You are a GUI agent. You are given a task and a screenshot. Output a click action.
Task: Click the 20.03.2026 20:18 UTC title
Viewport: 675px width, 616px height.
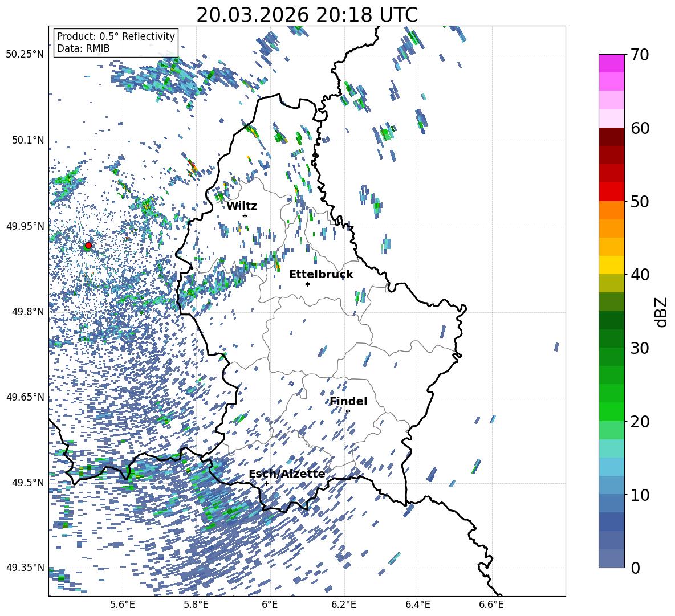pos(307,15)
